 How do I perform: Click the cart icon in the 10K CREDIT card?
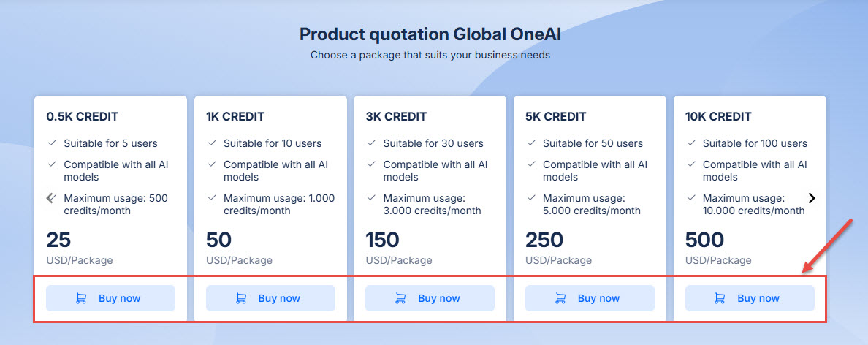[x=720, y=298]
